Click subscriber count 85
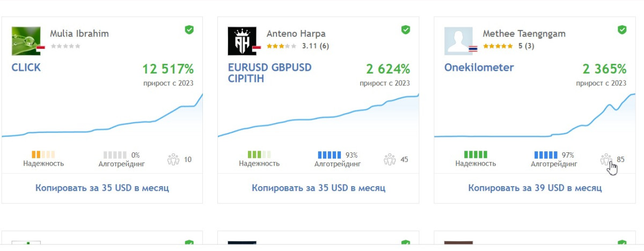The width and height of the screenshot is (644, 251). coord(620,159)
